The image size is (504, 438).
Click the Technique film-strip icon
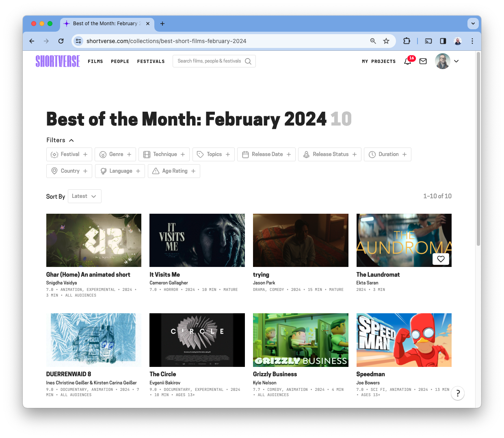tap(147, 154)
